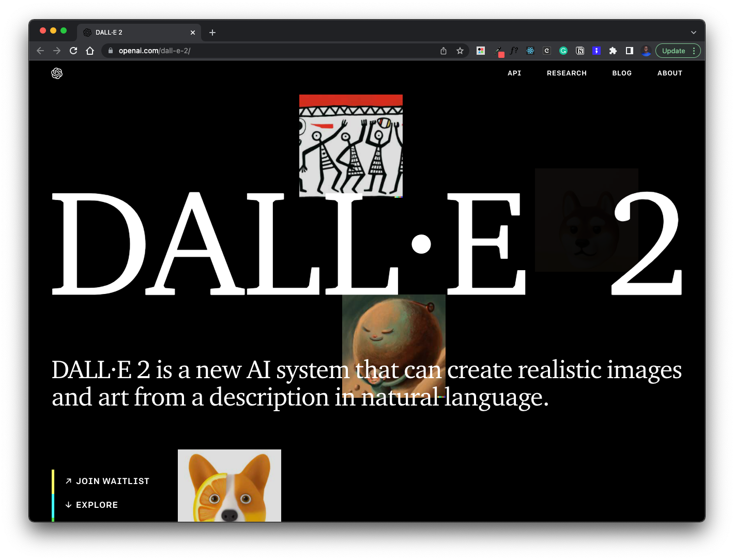Expand the tab search dropdown
This screenshot has width=734, height=560.
[x=694, y=33]
